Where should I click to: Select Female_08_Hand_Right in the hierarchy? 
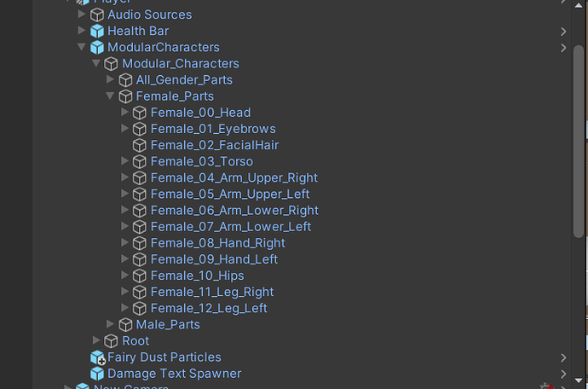tap(217, 243)
